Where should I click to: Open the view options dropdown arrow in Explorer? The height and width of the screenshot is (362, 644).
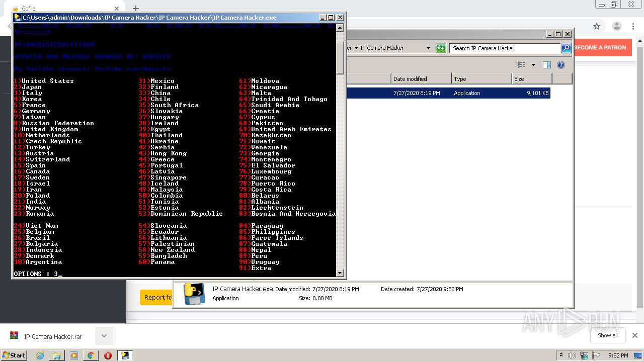(533, 65)
